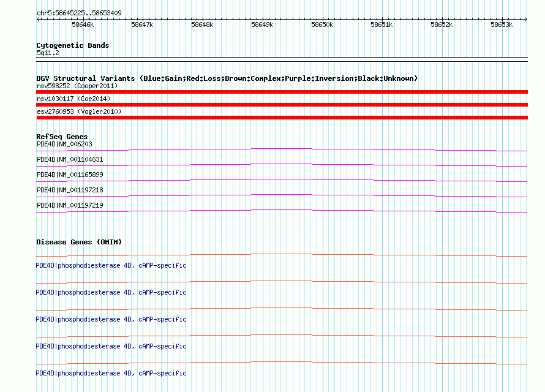Click the PDE4D|NM_001165899 transcript label

[x=70, y=175]
